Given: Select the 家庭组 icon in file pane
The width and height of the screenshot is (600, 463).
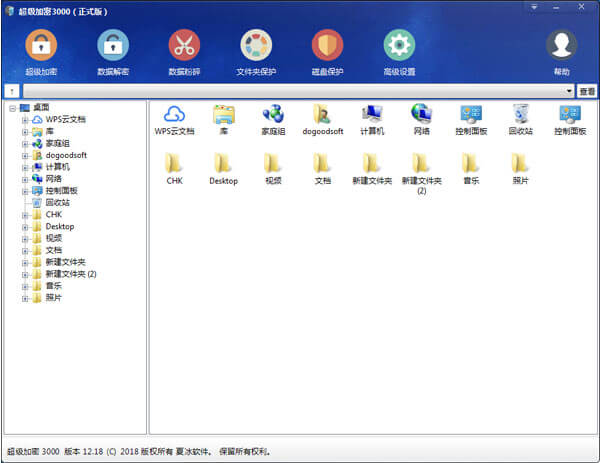Looking at the screenshot, I should tap(273, 120).
